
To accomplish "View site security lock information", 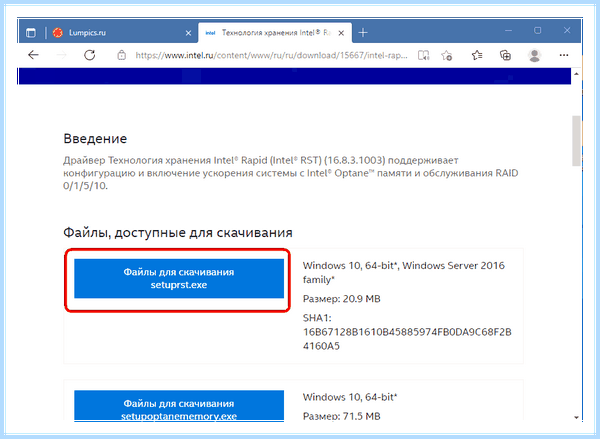I will (121, 55).
